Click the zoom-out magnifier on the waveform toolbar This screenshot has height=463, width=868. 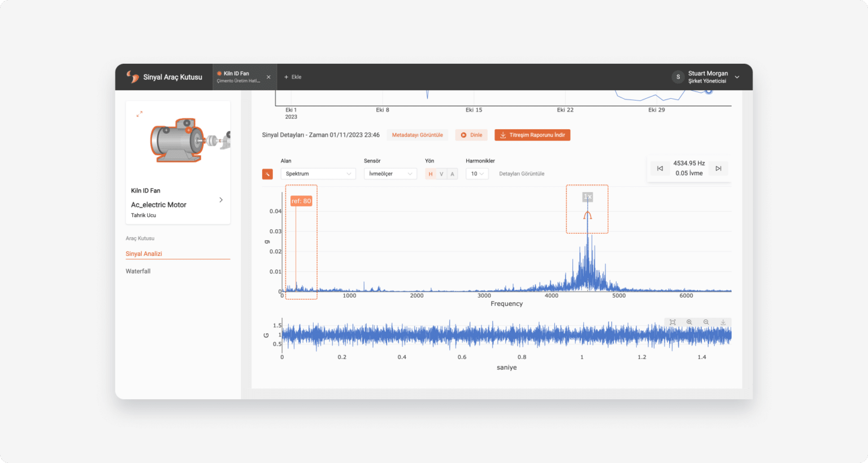click(x=706, y=322)
